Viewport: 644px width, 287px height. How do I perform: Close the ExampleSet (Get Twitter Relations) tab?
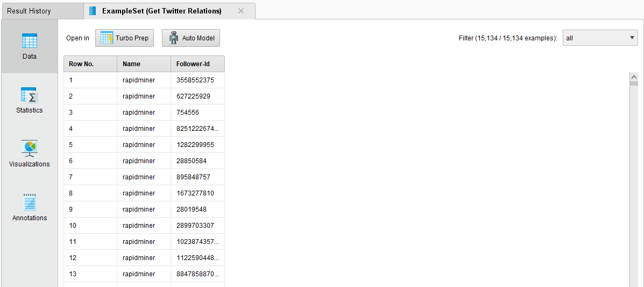coord(241,11)
